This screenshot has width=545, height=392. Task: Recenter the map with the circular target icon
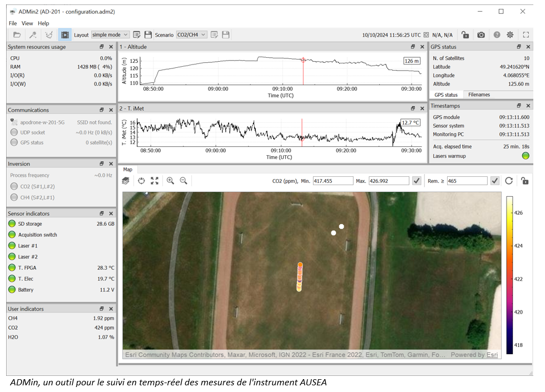pyautogui.click(x=141, y=181)
